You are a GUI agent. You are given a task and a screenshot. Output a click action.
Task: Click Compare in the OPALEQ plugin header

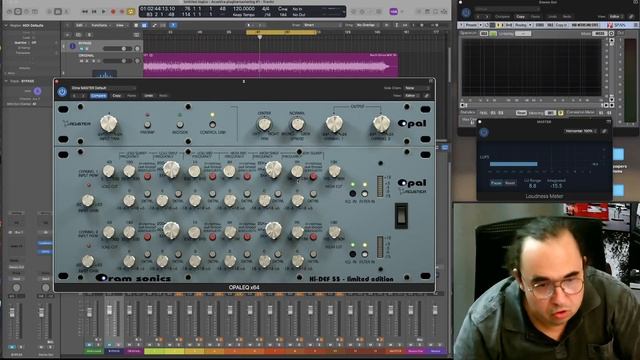[98, 96]
